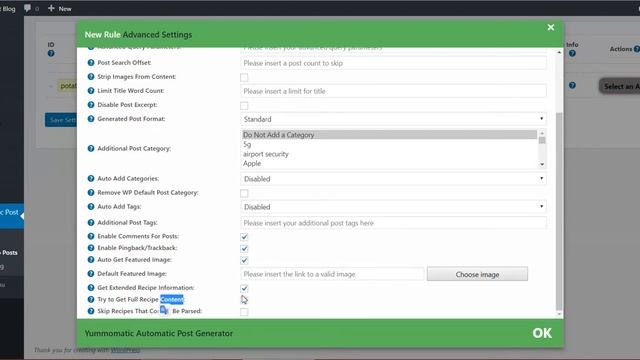This screenshot has width=640, height=360.
Task: Click help icon beside Auto Get Featured Image
Action: pyautogui.click(x=91, y=260)
